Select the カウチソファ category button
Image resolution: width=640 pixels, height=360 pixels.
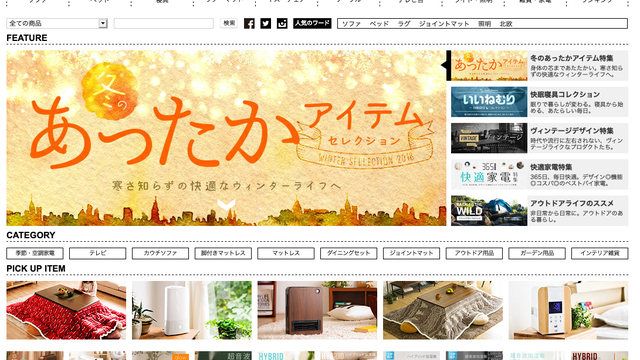160,253
